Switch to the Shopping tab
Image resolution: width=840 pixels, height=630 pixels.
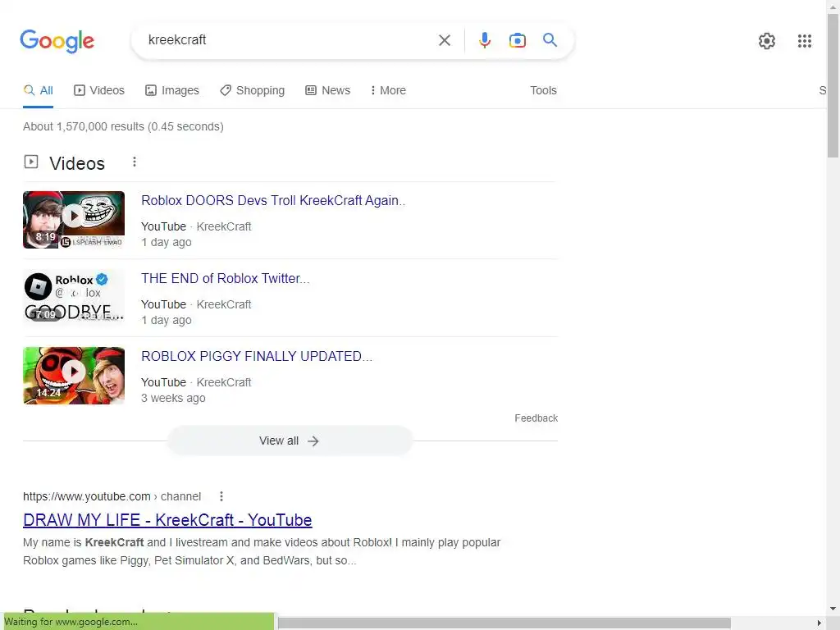(253, 90)
